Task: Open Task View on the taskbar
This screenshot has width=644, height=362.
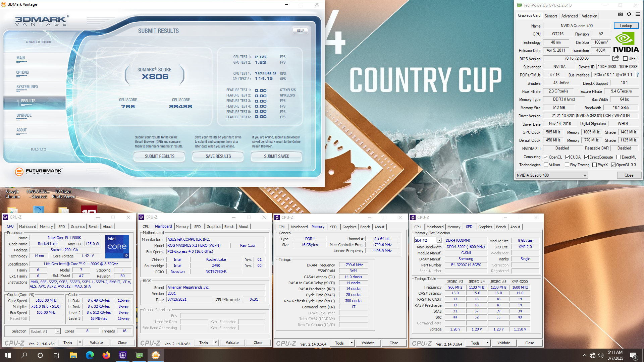Action: (x=56, y=355)
